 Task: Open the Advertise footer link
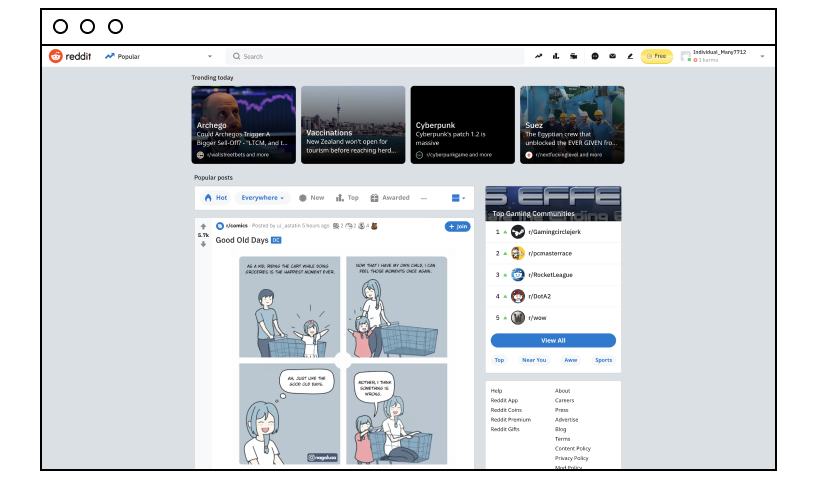567,420
